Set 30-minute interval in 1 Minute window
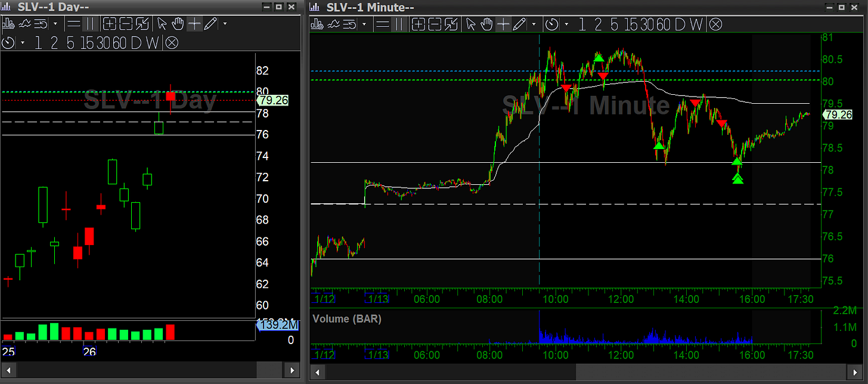 click(647, 24)
